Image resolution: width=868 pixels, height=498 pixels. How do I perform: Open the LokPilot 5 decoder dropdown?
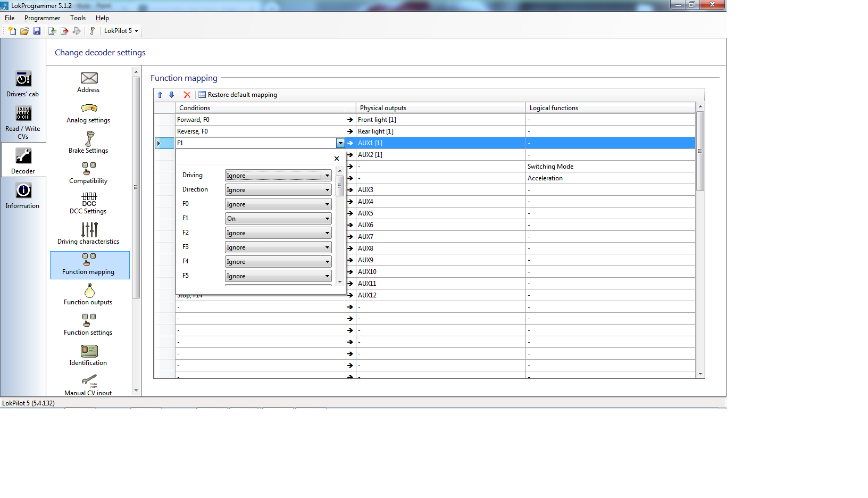coord(121,31)
